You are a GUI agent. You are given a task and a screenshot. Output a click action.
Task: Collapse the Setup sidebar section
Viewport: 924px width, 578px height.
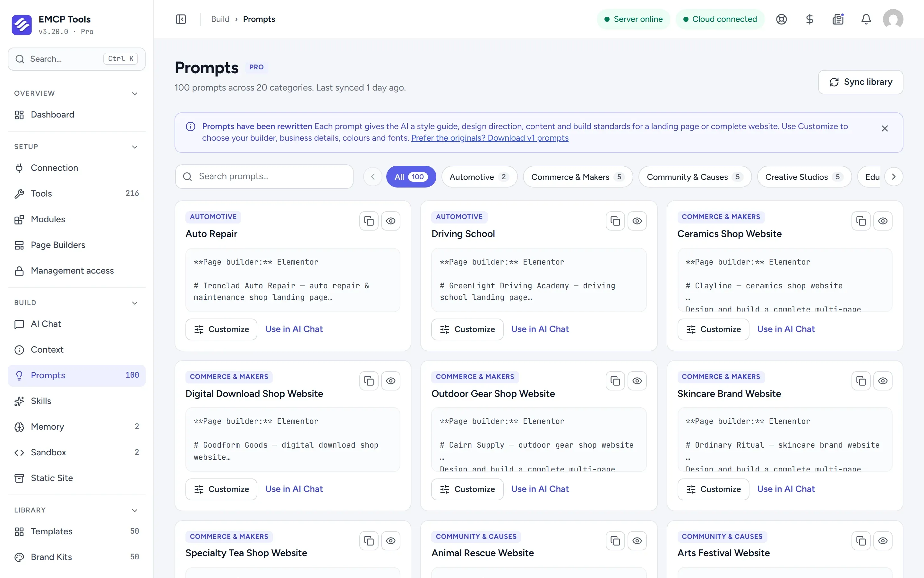(x=134, y=147)
